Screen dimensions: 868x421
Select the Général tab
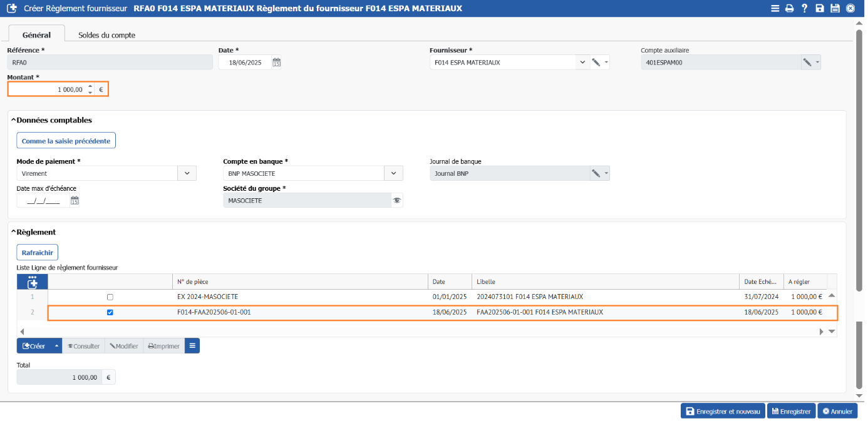click(36, 35)
